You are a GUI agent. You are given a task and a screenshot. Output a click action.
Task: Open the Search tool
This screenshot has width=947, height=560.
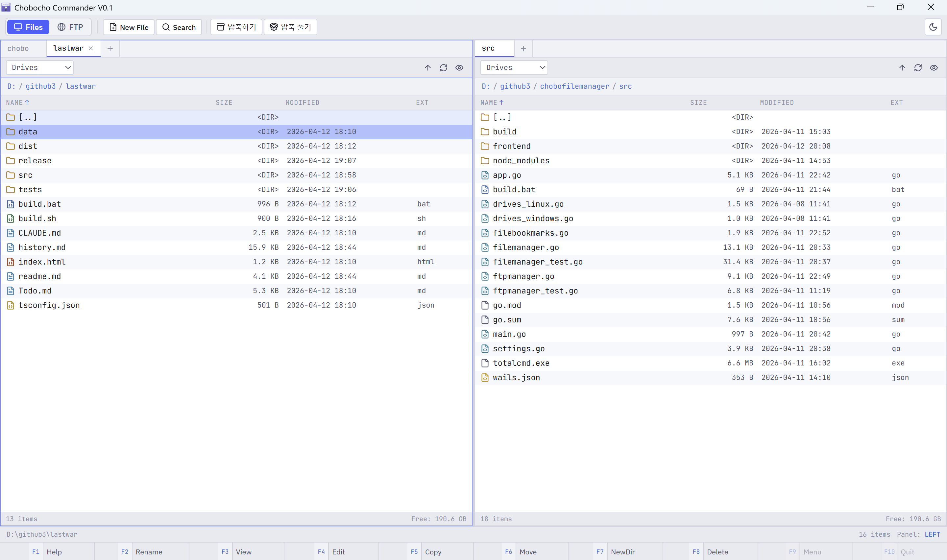[x=179, y=27]
